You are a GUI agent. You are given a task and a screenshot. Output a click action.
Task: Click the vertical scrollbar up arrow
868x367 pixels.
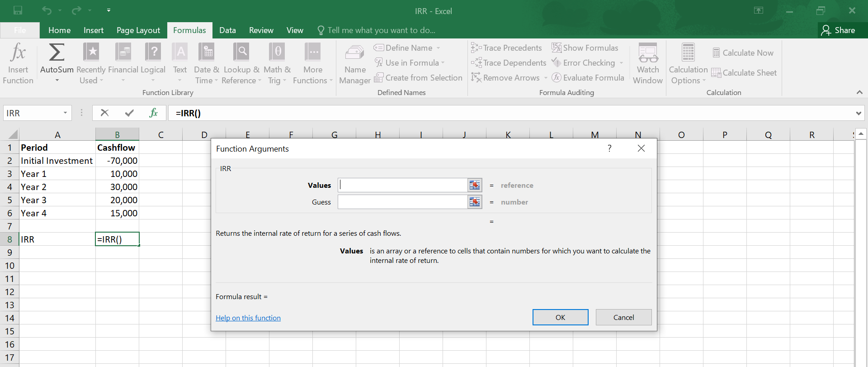861,134
